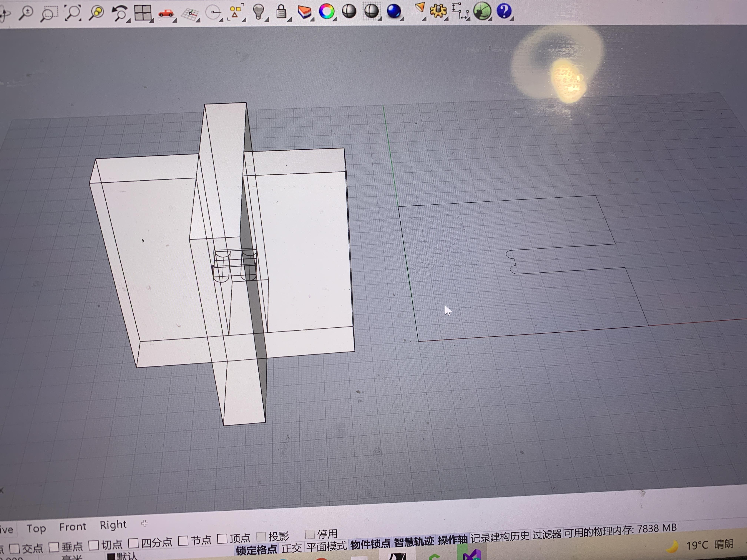Screen dimensions: 747x560
Task: Enable the 四分点 snap checkbox
Action: pyautogui.click(x=133, y=543)
